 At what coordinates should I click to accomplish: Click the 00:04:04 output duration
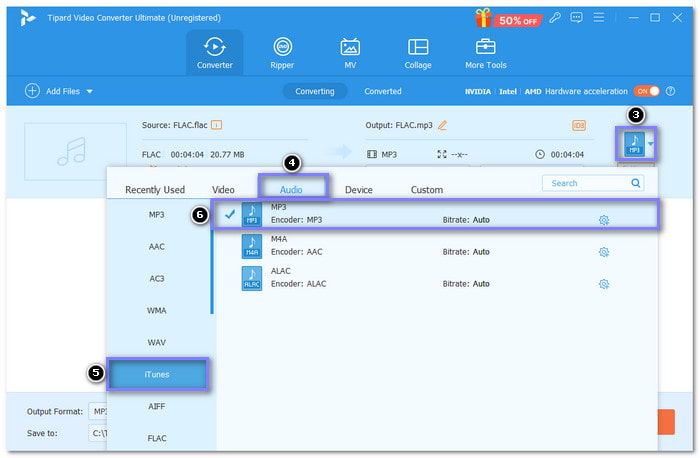(567, 154)
